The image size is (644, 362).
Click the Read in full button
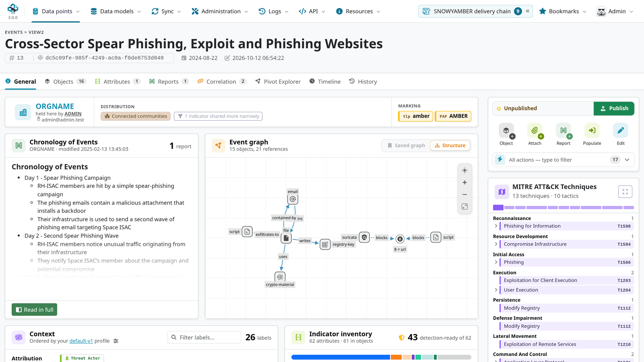(x=34, y=310)
